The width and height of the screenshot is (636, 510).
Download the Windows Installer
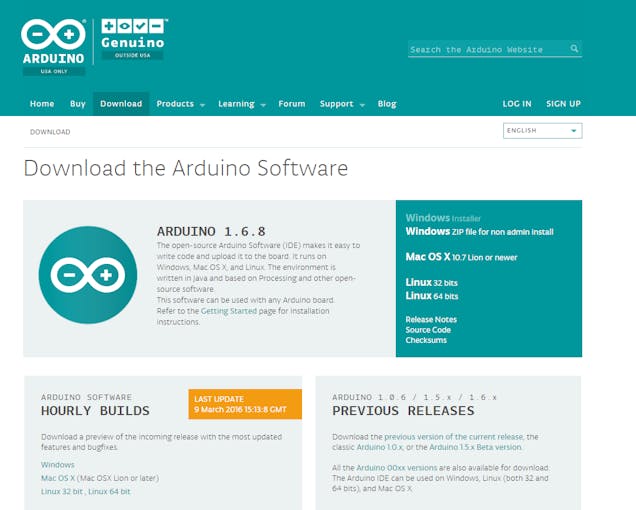click(443, 218)
